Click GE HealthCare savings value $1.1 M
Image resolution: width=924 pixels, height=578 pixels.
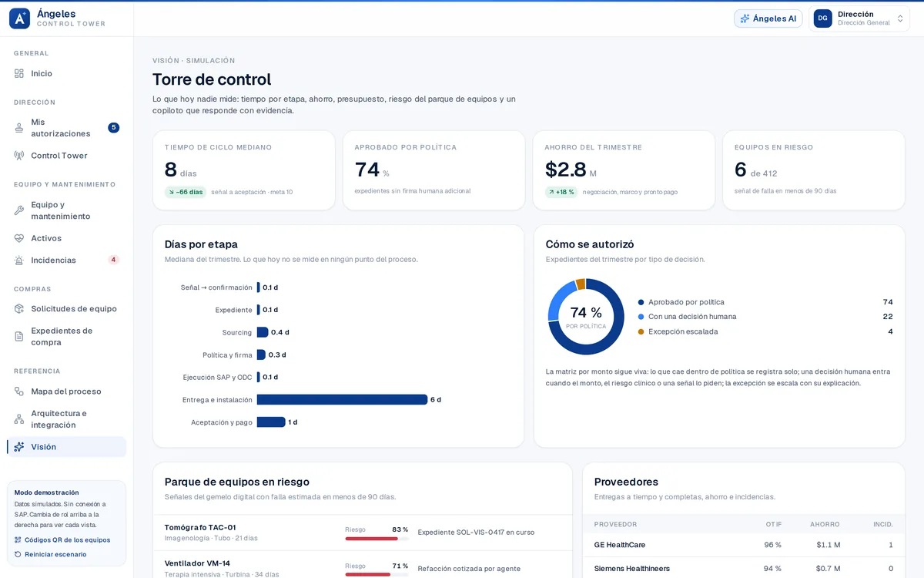coord(828,545)
